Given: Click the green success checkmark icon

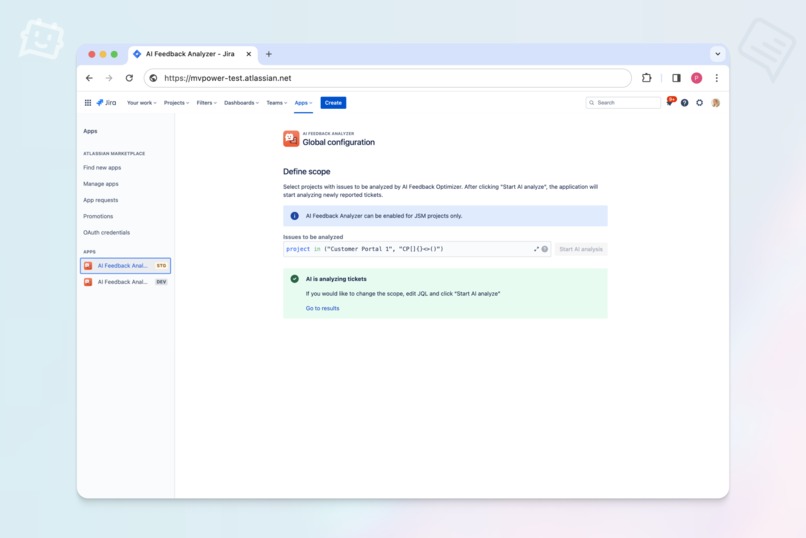Looking at the screenshot, I should (295, 279).
